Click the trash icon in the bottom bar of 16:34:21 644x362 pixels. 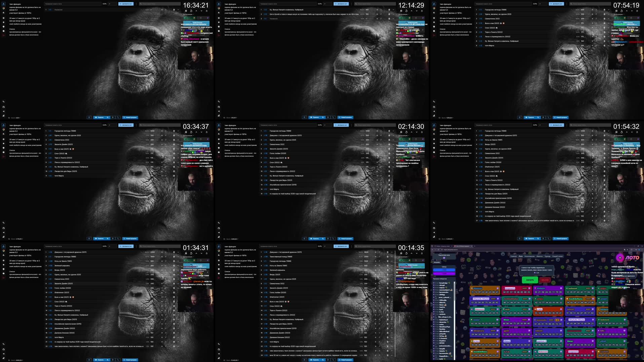tap(89, 117)
